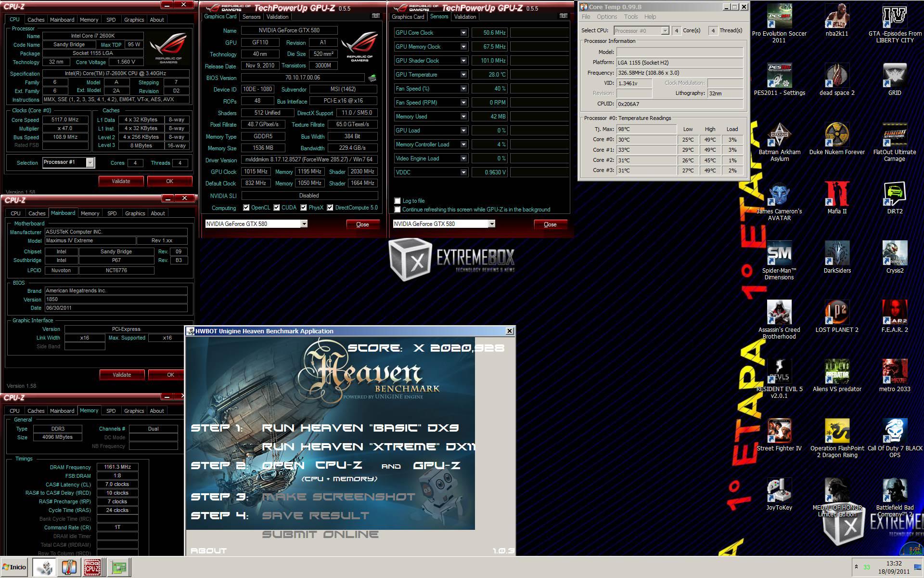
Task: Expand CPU-Z Processor #1 selection dropdown
Action: tap(90, 163)
